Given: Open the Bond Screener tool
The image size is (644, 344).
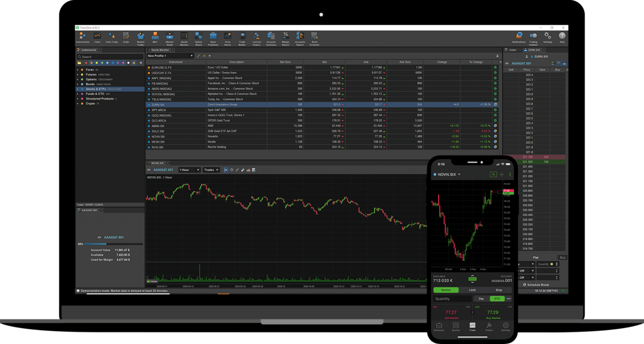Looking at the screenshot, I should (314, 39).
